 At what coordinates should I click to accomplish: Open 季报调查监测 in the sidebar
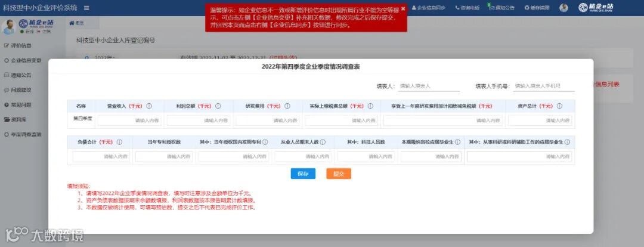click(23, 134)
